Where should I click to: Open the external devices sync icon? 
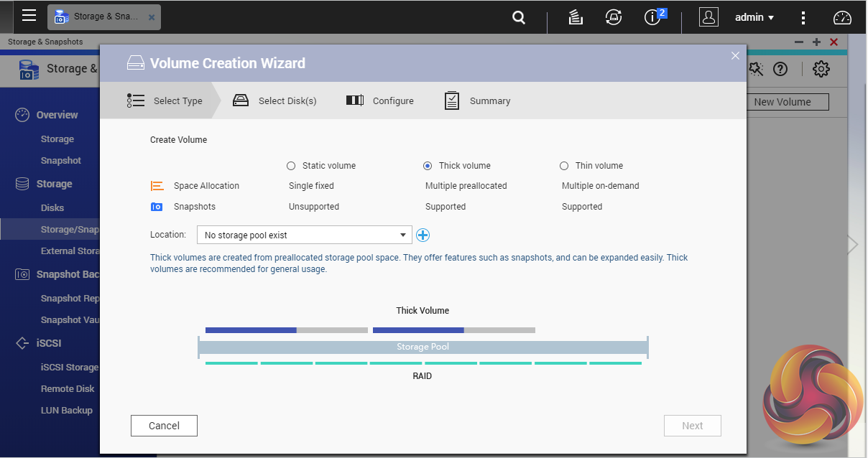click(613, 18)
